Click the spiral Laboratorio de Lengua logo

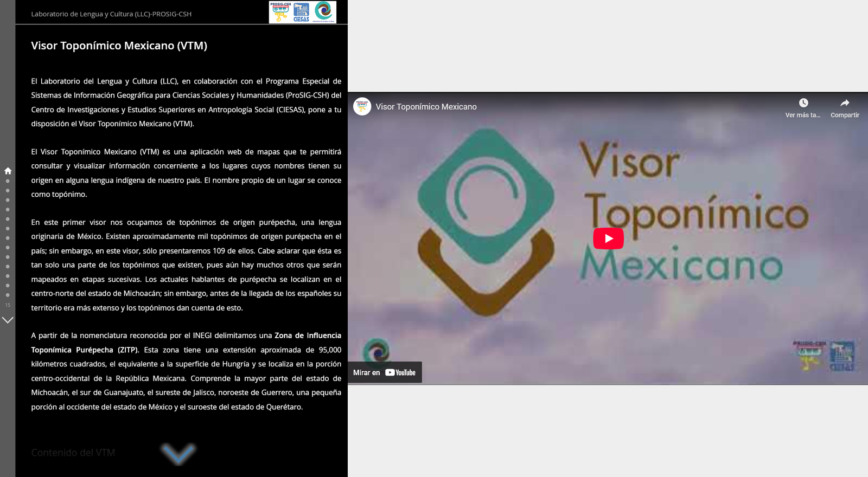324,12
